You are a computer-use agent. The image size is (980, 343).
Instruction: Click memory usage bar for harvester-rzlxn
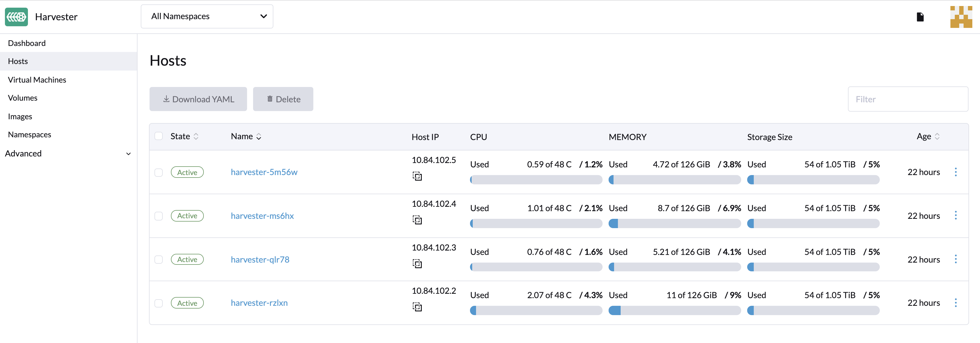tap(675, 310)
